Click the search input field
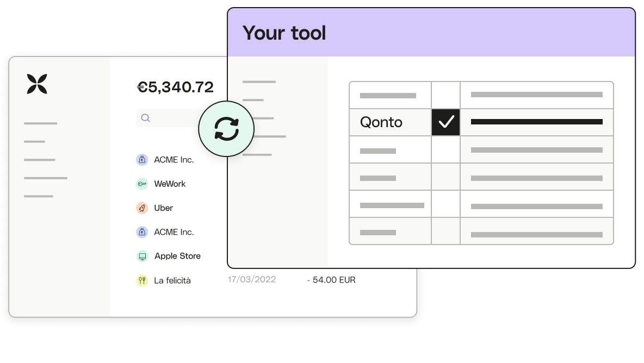This screenshot has height=363, width=644. pos(169,118)
